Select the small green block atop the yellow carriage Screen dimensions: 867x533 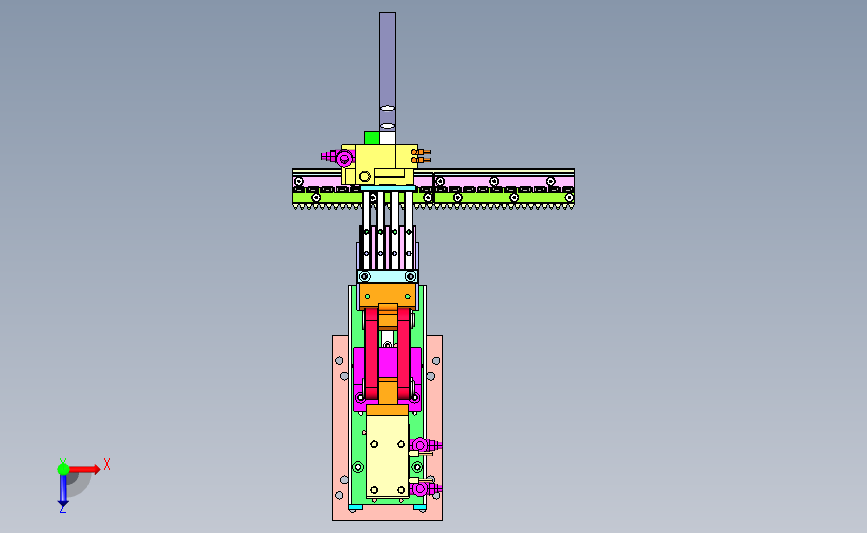tap(372, 138)
